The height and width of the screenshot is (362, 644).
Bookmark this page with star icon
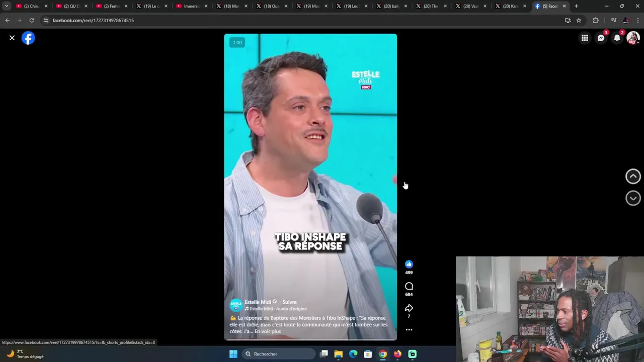579,20
